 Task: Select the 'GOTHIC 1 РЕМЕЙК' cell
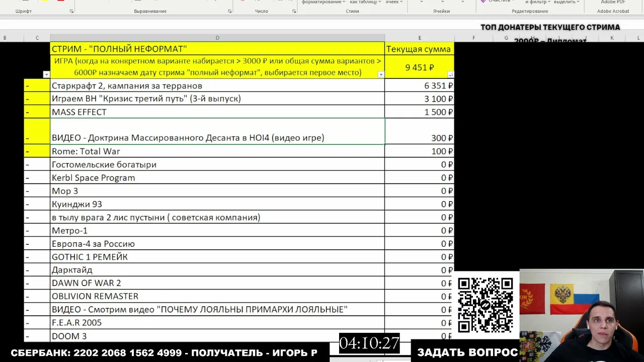tap(217, 257)
